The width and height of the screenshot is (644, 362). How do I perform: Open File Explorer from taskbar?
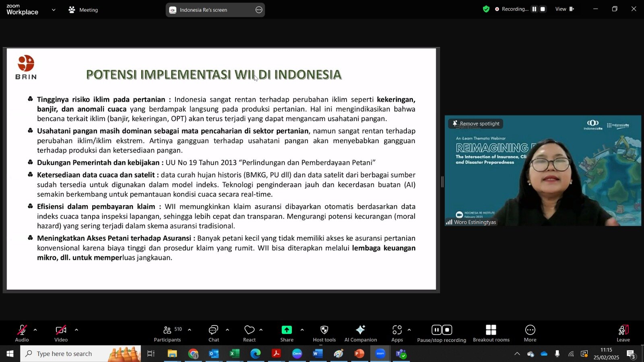pos(172,354)
